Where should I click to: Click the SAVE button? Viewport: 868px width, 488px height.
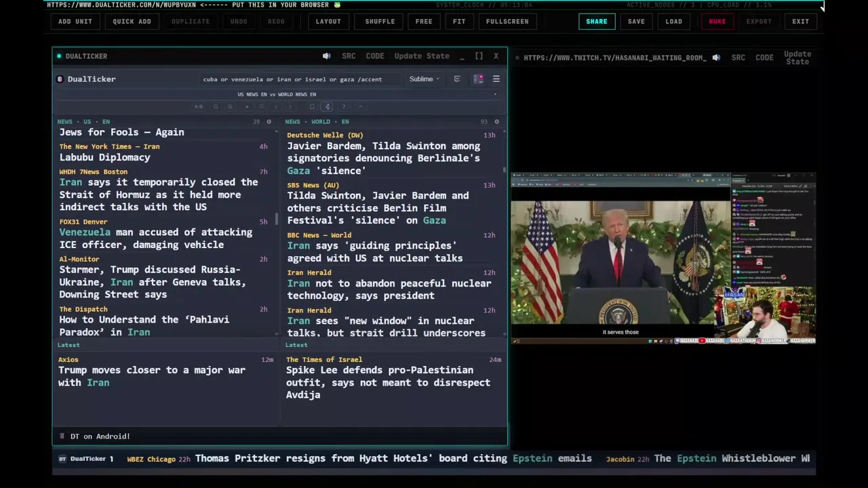point(636,22)
